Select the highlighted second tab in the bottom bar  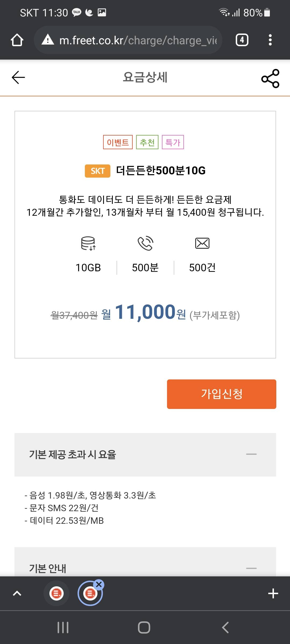click(90, 594)
